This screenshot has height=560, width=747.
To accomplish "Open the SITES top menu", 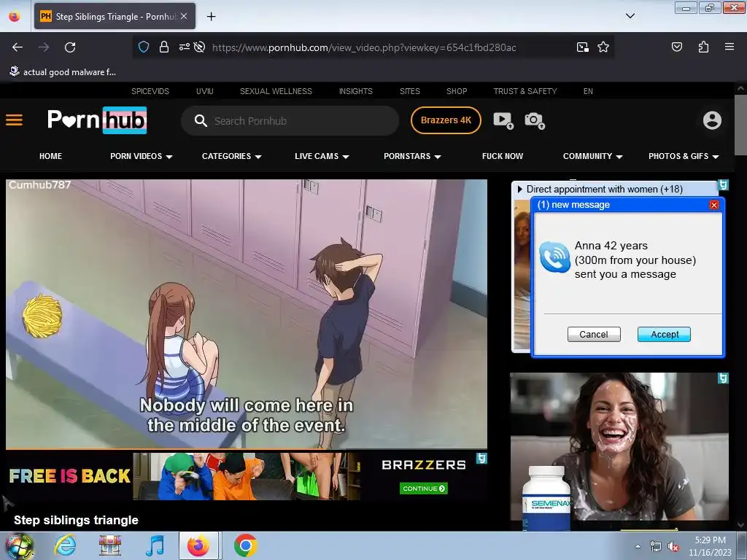I will [410, 91].
